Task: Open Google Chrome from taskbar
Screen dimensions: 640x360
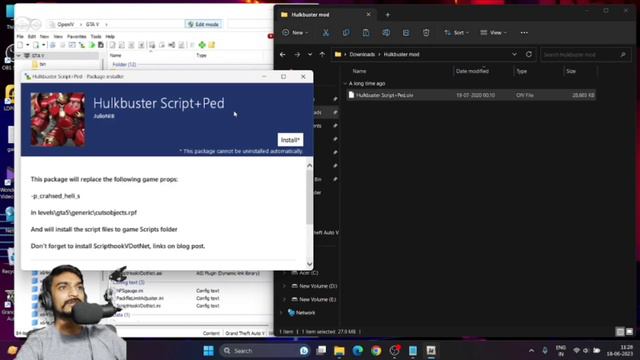Action: point(376,351)
